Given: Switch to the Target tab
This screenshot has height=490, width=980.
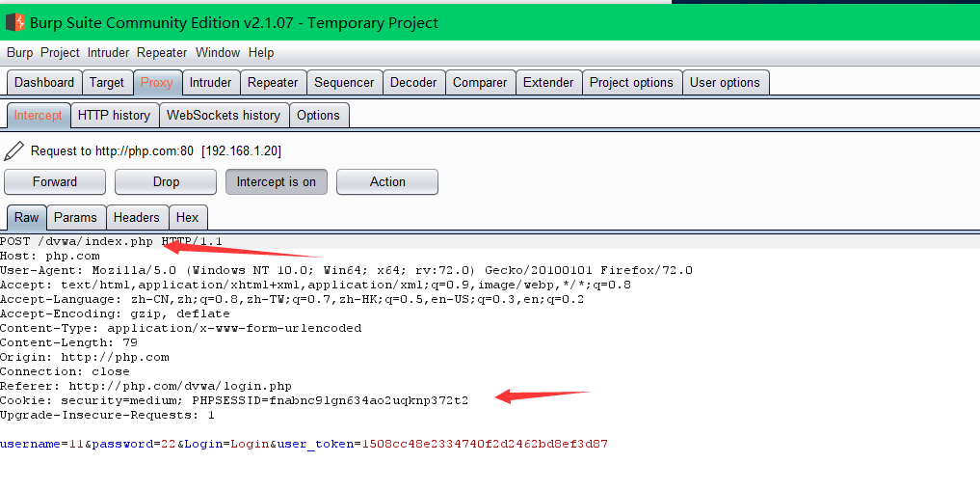Looking at the screenshot, I should point(107,83).
